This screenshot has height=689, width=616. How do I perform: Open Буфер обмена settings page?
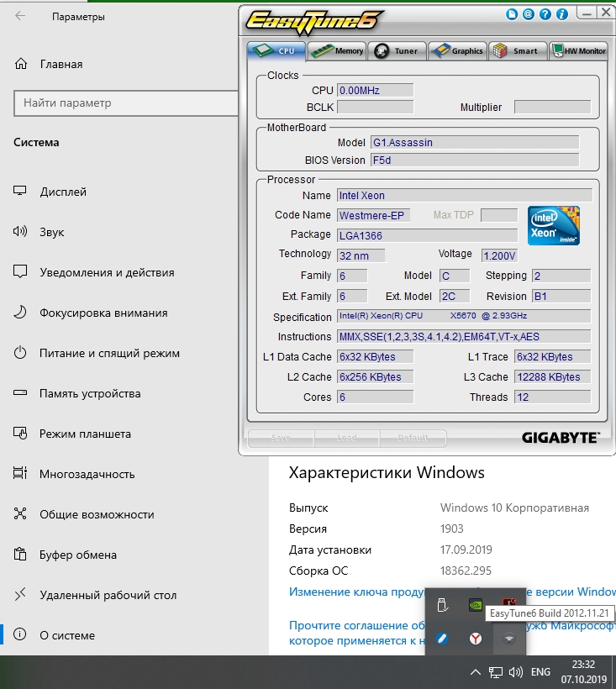tap(78, 555)
